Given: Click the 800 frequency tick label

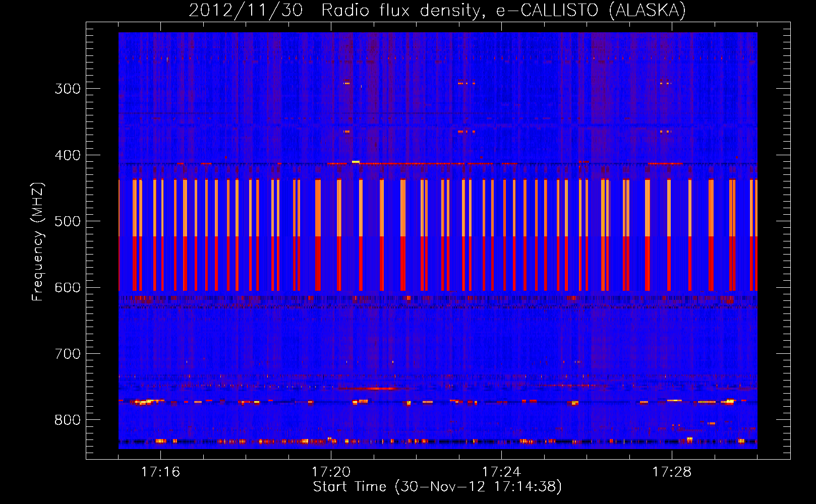Looking at the screenshot, I should [68, 420].
